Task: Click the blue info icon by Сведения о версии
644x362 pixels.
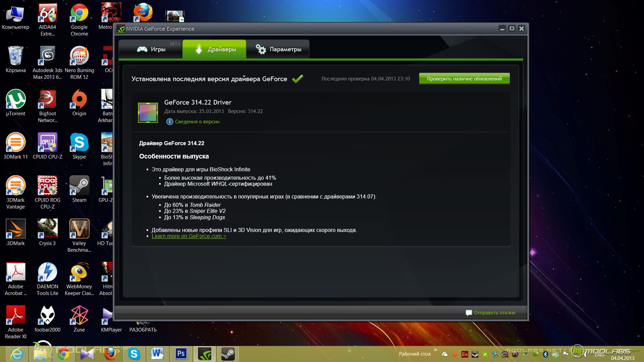Action: coord(170,122)
